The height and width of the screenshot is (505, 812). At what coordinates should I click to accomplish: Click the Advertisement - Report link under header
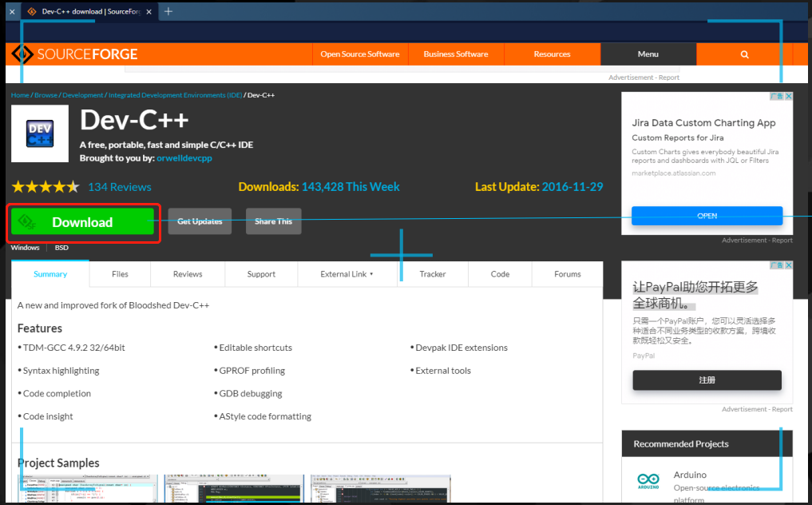pos(644,78)
